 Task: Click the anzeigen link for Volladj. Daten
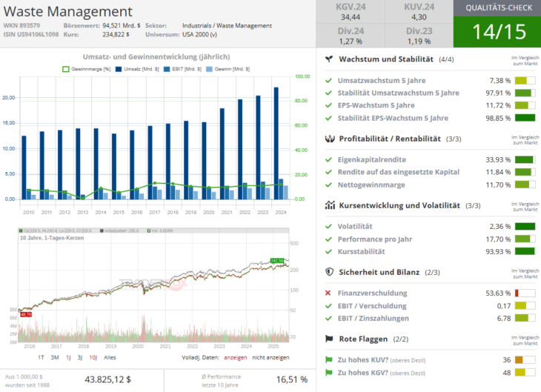pos(236,357)
